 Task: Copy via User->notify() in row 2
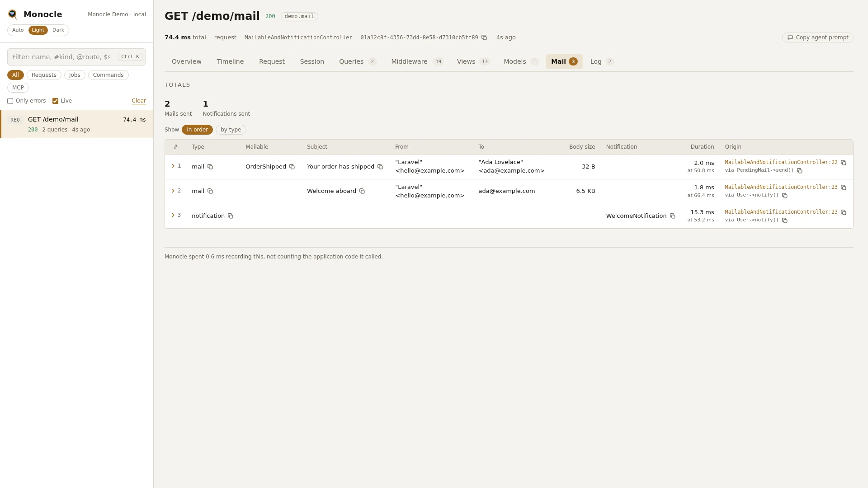click(x=785, y=196)
